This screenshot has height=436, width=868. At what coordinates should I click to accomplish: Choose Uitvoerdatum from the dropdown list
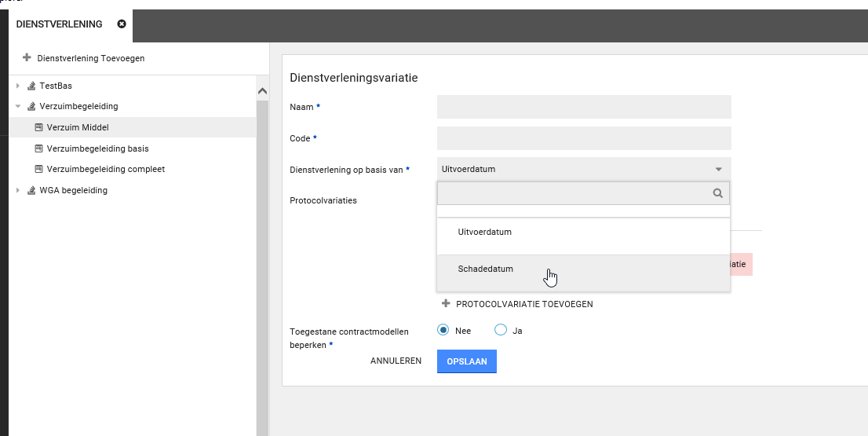(484, 233)
